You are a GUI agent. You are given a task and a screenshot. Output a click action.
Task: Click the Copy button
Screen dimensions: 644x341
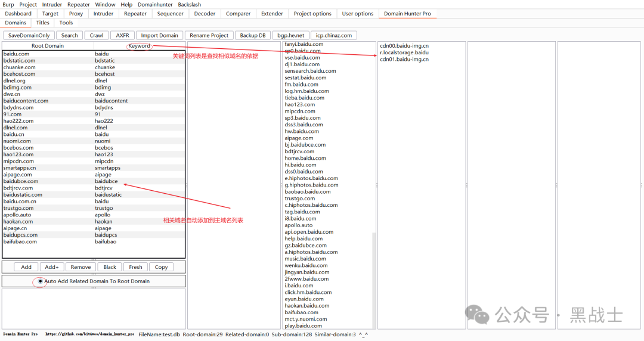(x=161, y=267)
